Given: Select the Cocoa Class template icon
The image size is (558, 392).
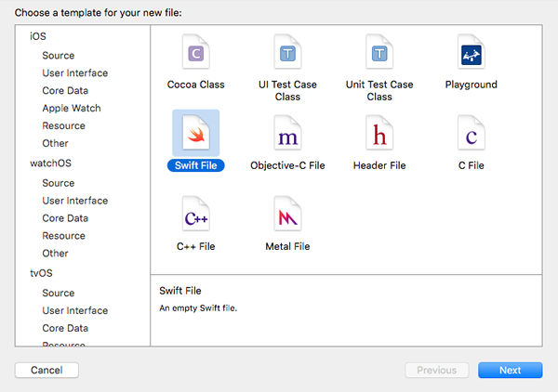Looking at the screenshot, I should [x=195, y=54].
